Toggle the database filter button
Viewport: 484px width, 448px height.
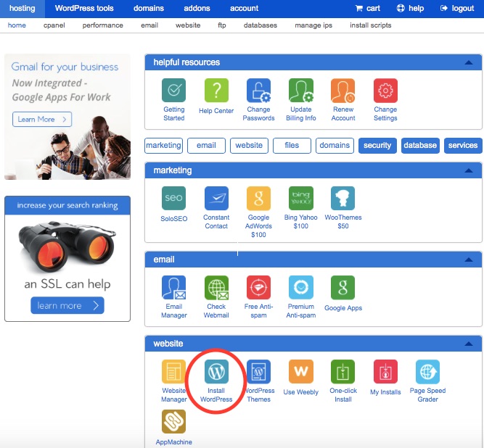tap(420, 146)
